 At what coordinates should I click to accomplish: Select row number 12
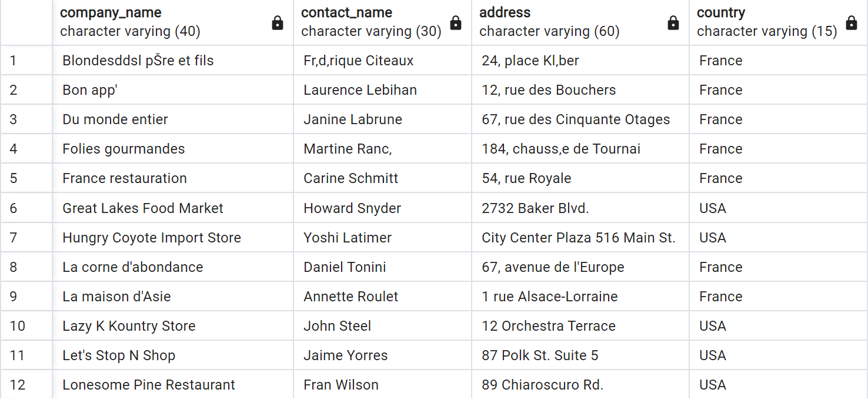pyautogui.click(x=26, y=384)
